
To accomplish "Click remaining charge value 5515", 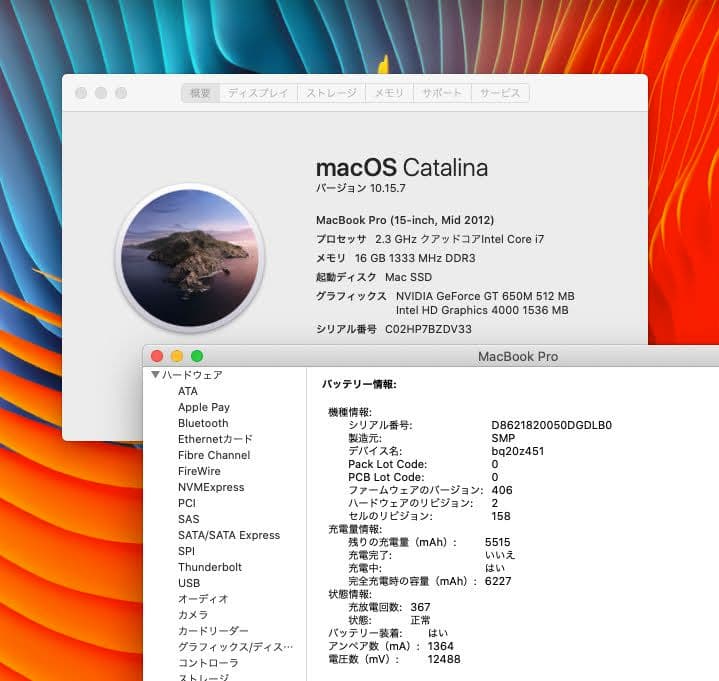I will pyautogui.click(x=498, y=542).
